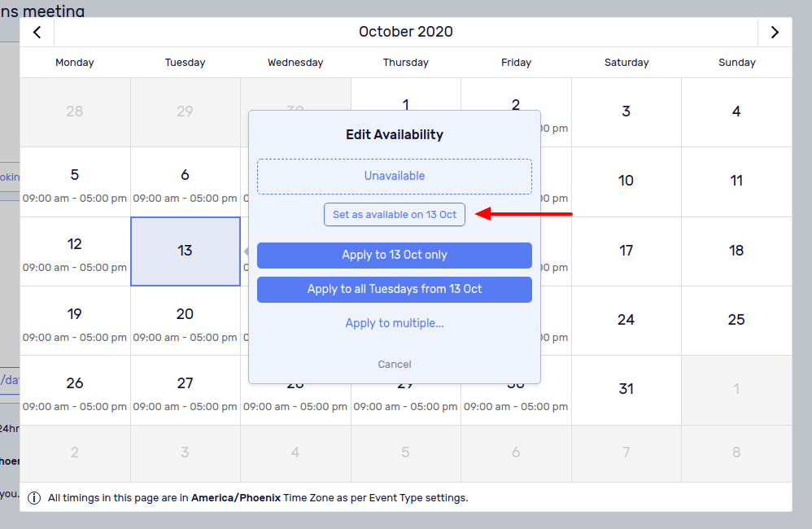Pick Saturday 31 October

coord(626,390)
